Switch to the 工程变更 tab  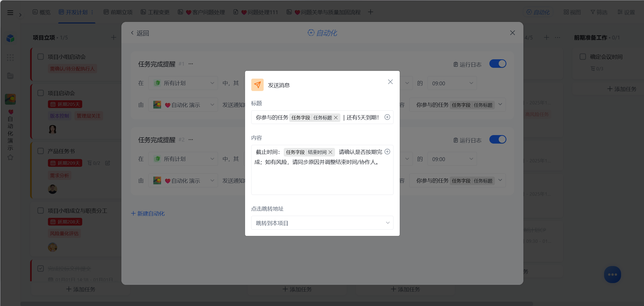(155, 12)
